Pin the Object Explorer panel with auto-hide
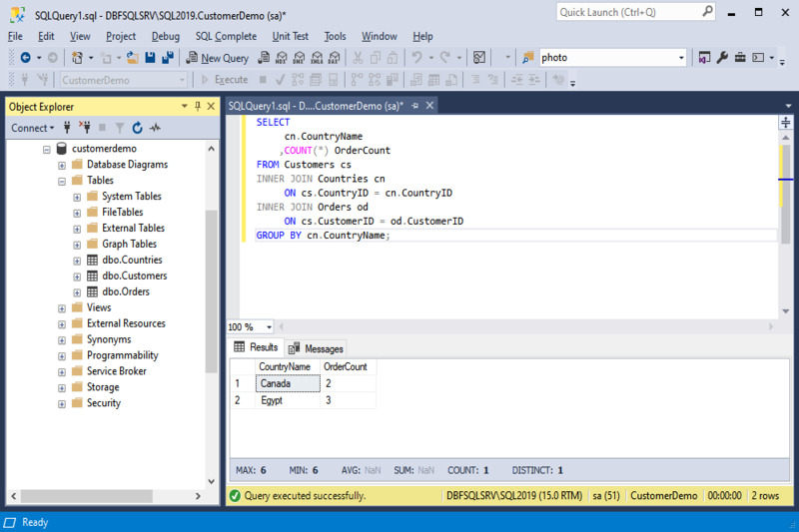The height and width of the screenshot is (532, 799). click(x=198, y=106)
